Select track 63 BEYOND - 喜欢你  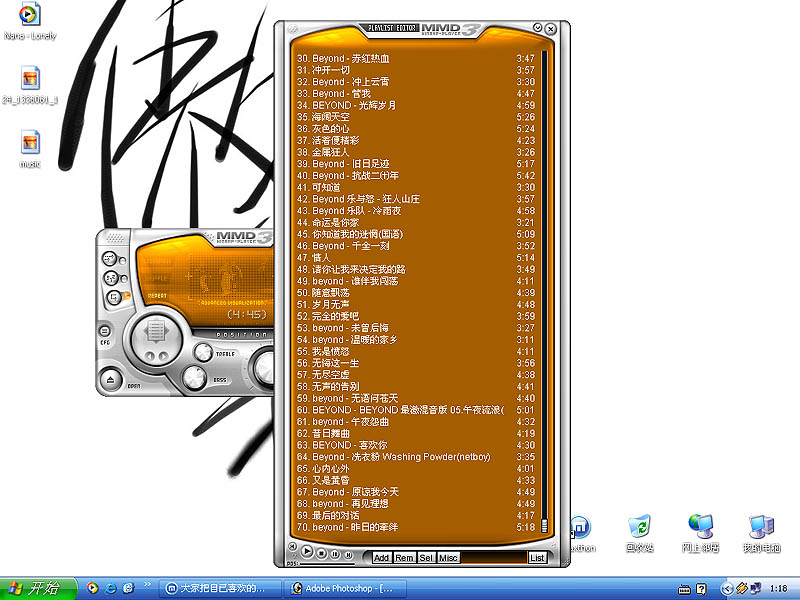416,445
